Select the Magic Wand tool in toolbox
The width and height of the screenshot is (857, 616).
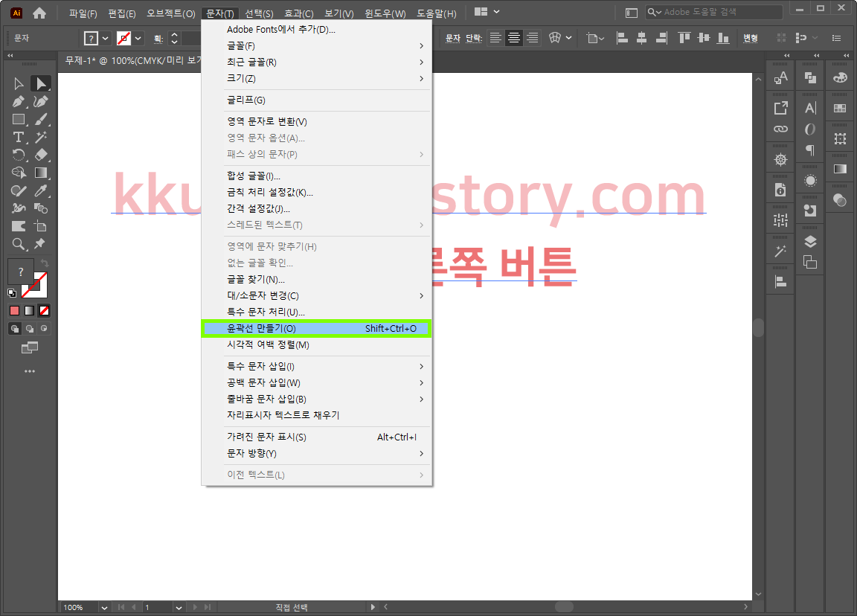tap(40, 137)
